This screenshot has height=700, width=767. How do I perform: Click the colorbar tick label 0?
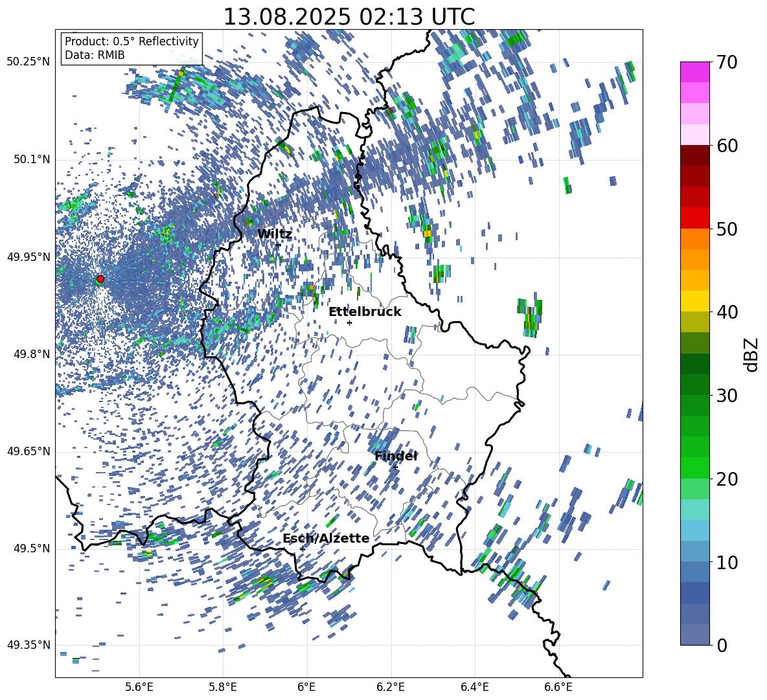[x=722, y=645]
